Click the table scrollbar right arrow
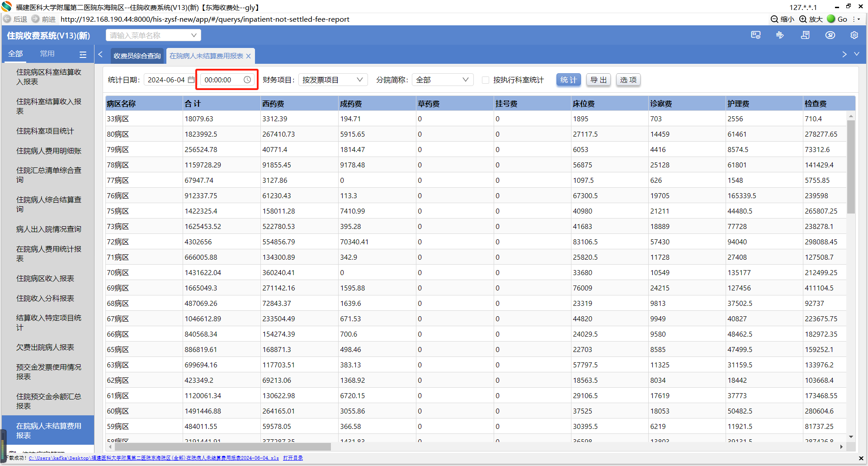 coord(841,447)
